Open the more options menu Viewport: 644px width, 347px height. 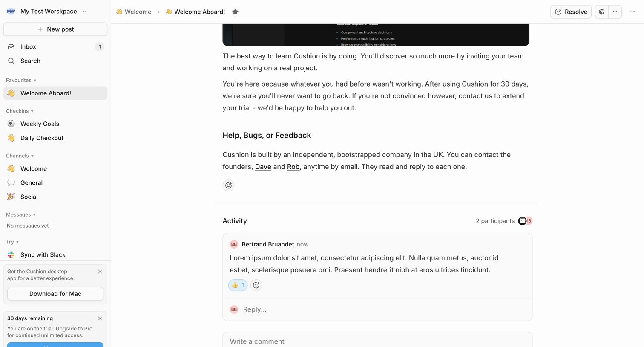click(x=632, y=12)
